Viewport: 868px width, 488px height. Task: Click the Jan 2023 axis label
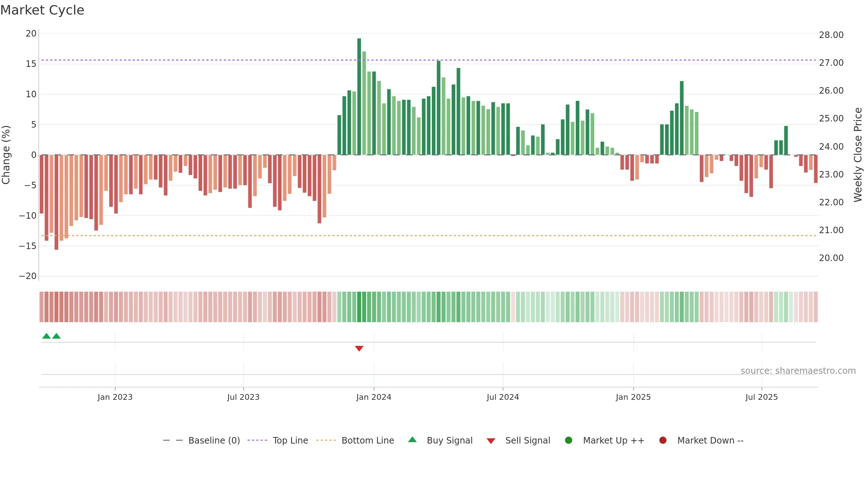point(115,397)
